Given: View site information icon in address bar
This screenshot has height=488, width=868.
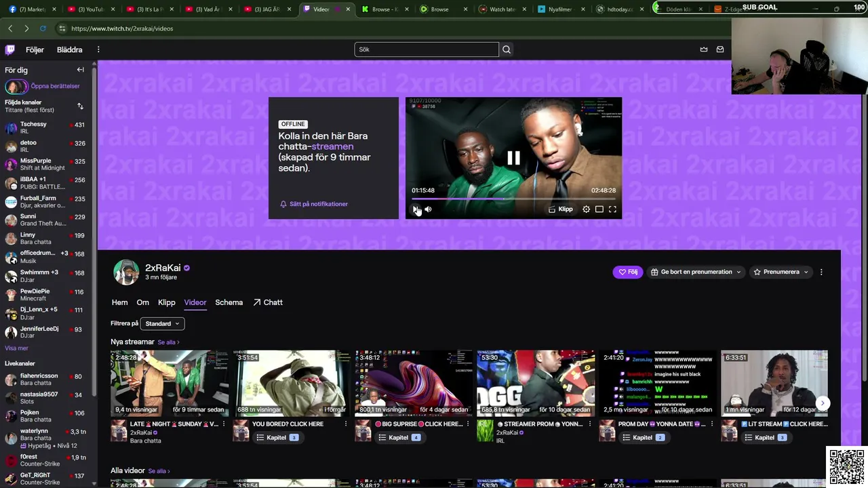Looking at the screenshot, I should [x=62, y=28].
